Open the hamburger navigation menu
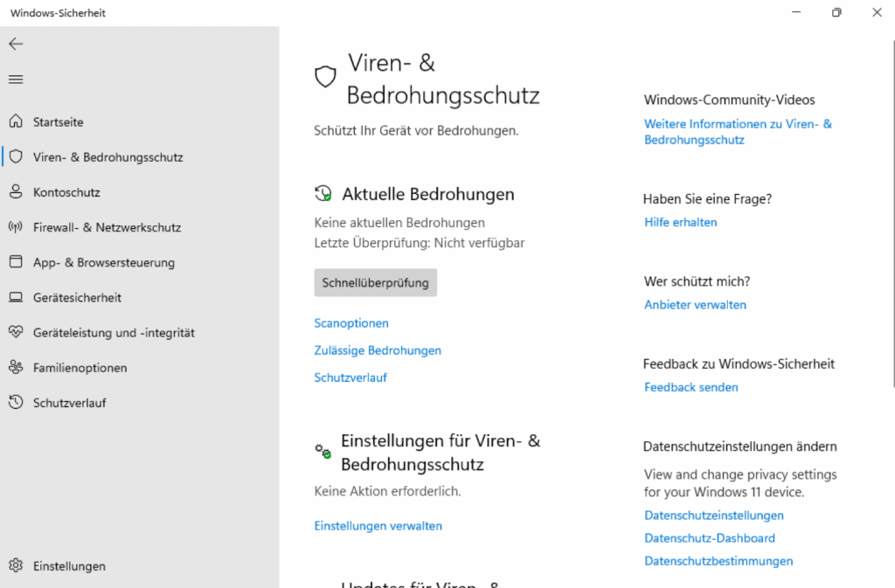895x588 pixels. 16,80
